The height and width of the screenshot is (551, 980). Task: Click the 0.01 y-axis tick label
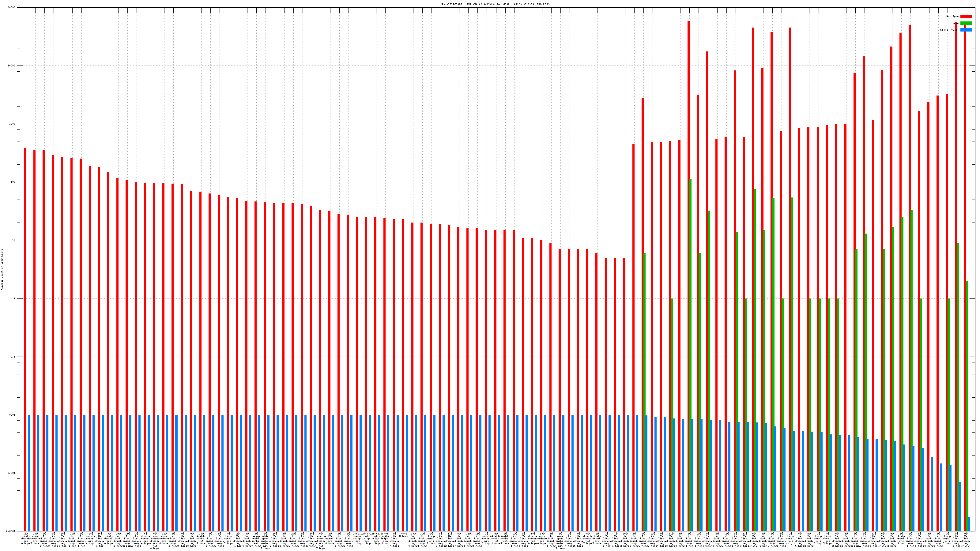click(x=13, y=415)
